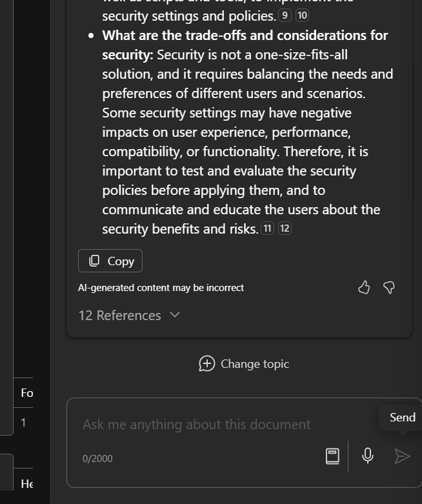Viewport: 422px width, 504px height.
Task: Activate the microphone voice input icon
Action: pos(368,456)
